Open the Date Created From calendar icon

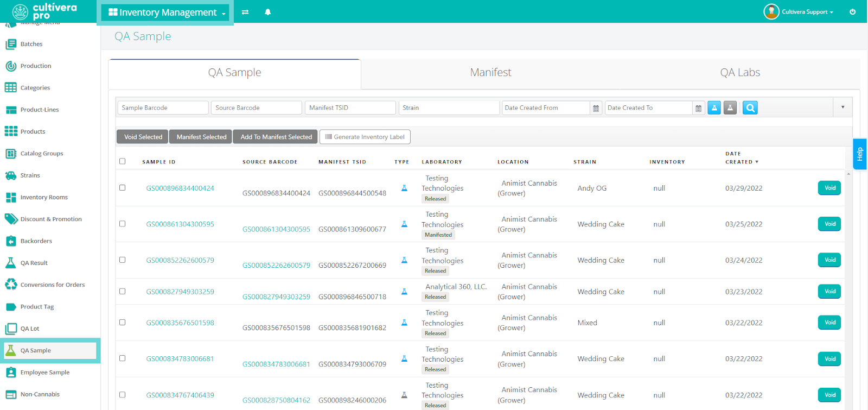pyautogui.click(x=596, y=108)
